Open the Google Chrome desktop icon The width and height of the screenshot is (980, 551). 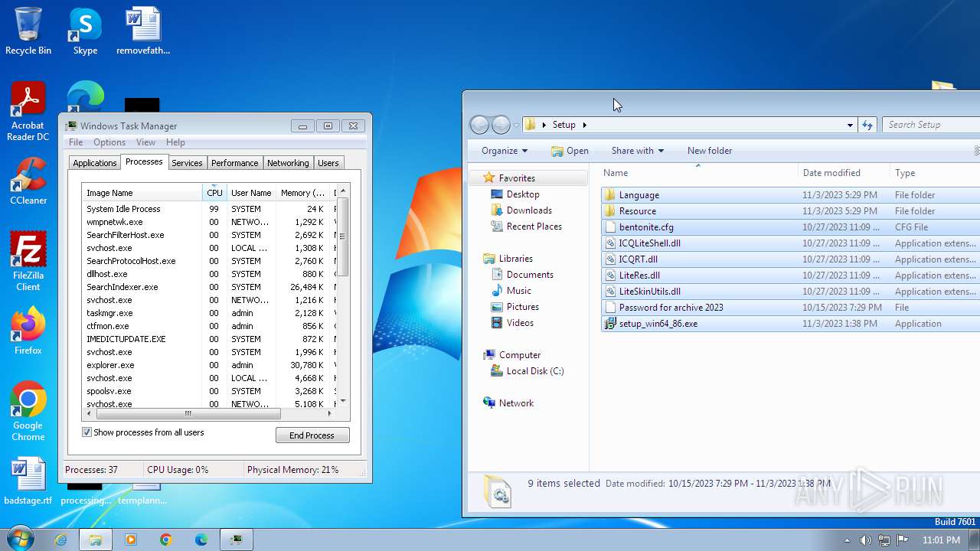[x=28, y=412]
